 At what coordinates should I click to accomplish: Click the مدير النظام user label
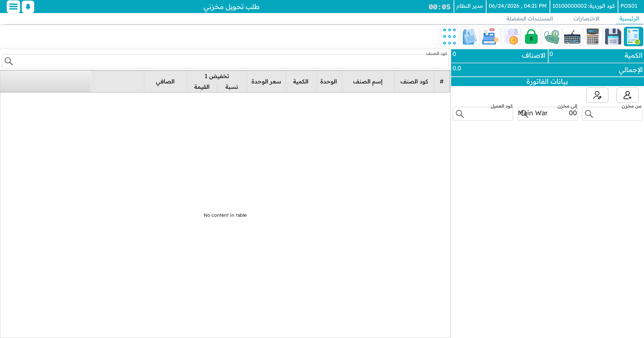(470, 6)
